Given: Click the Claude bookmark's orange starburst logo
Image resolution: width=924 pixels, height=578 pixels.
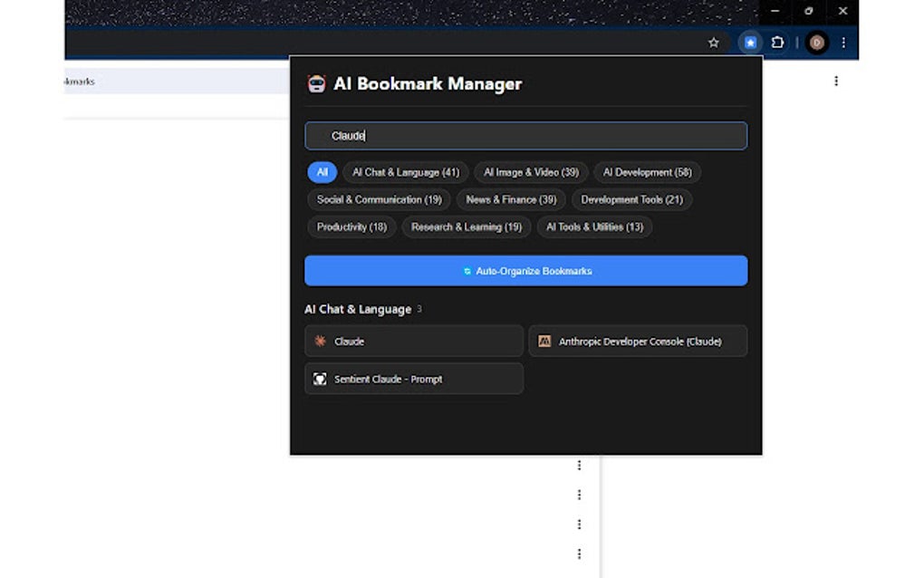Looking at the screenshot, I should tap(322, 342).
